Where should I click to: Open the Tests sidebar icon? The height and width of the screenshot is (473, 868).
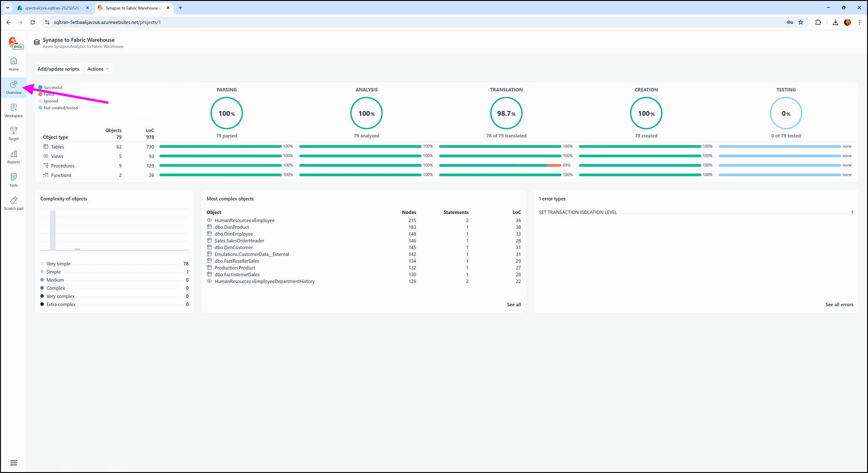click(14, 180)
